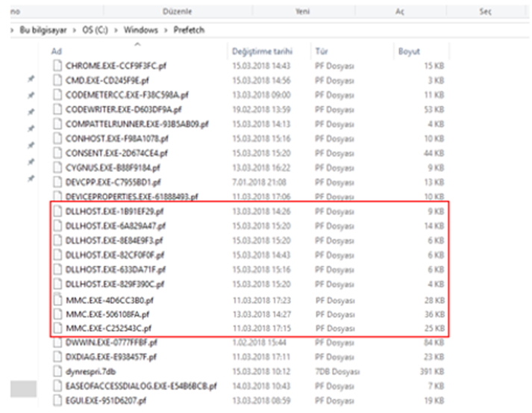532x413 pixels.
Task: Expand breadcrumb chevron after Windows
Action: click(166, 30)
